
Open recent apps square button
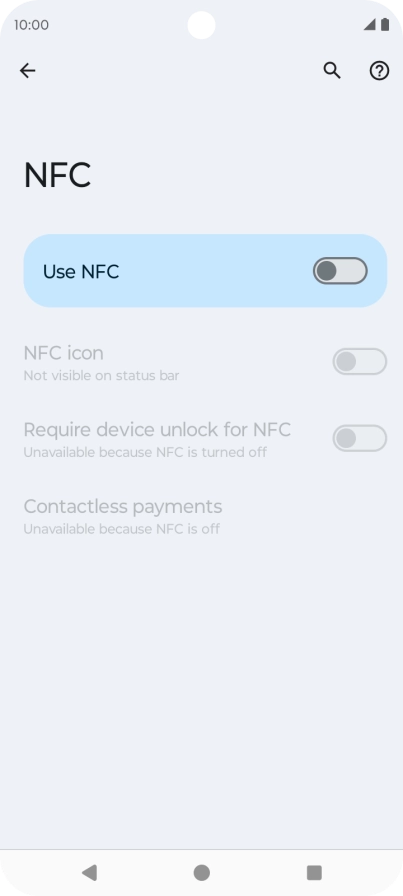[314, 873]
